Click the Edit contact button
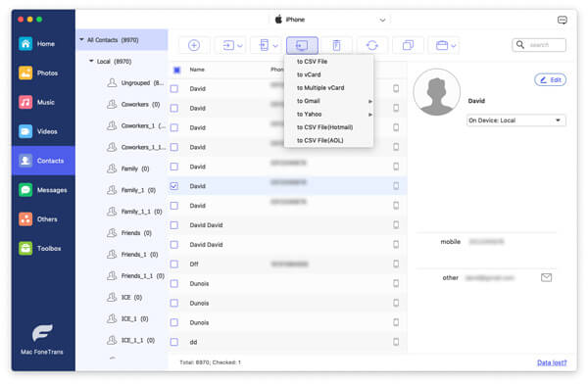This screenshot has width=588, height=384. click(550, 80)
